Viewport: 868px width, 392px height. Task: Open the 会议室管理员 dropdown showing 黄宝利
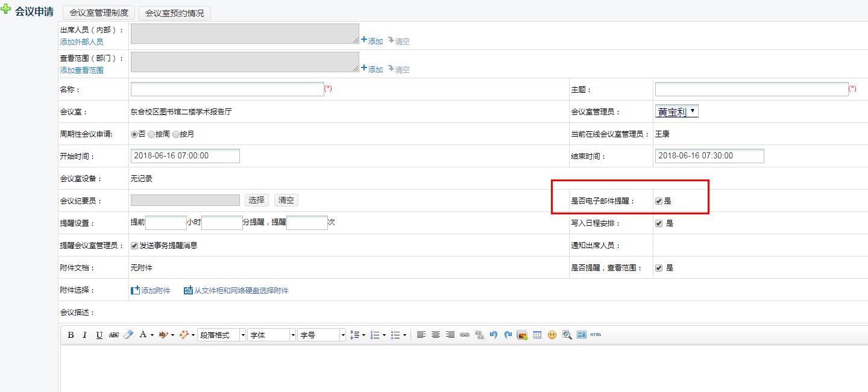pos(676,111)
